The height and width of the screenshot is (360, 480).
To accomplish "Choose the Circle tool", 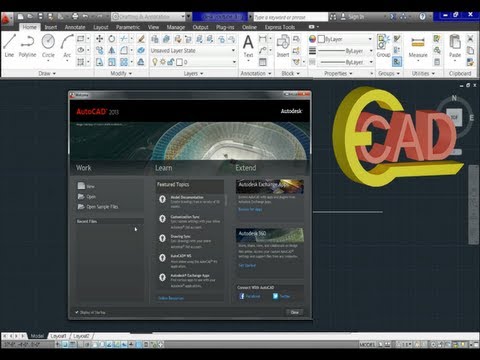I will (48, 46).
